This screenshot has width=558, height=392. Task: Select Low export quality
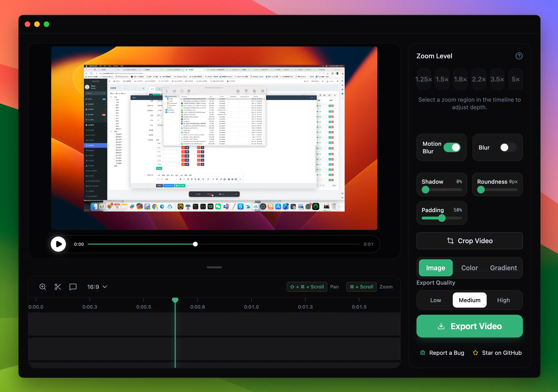(x=435, y=300)
